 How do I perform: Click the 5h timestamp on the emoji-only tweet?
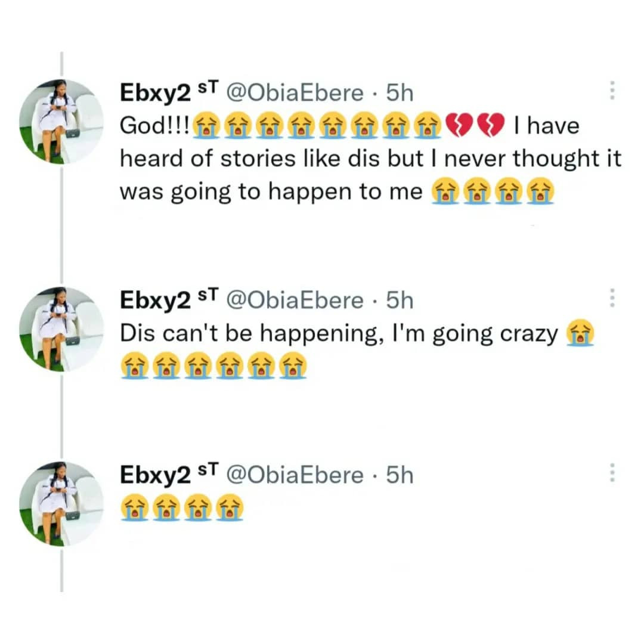(400, 475)
